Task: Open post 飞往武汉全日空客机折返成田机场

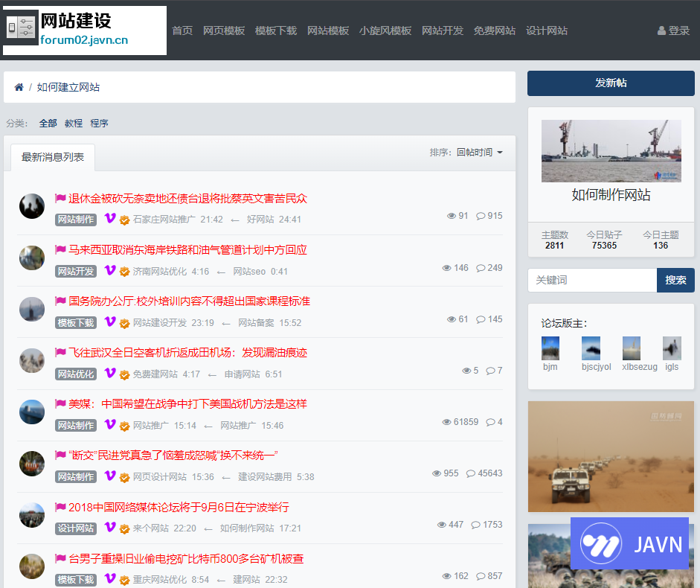Action: (187, 353)
